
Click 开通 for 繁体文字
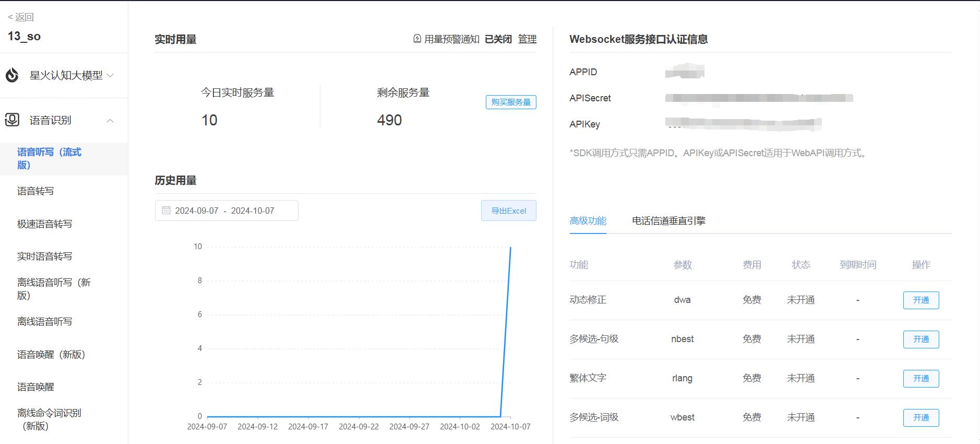921,379
